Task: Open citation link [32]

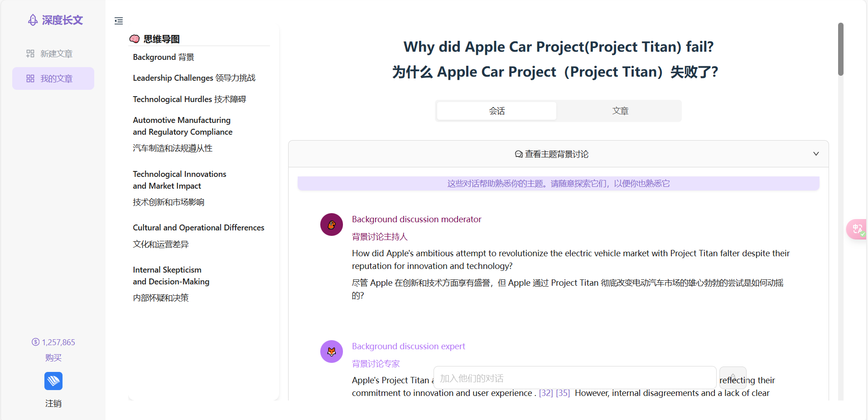Action: (x=546, y=393)
